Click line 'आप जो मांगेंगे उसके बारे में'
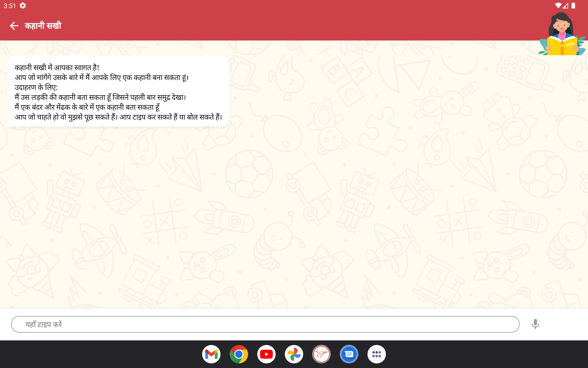 click(102, 78)
